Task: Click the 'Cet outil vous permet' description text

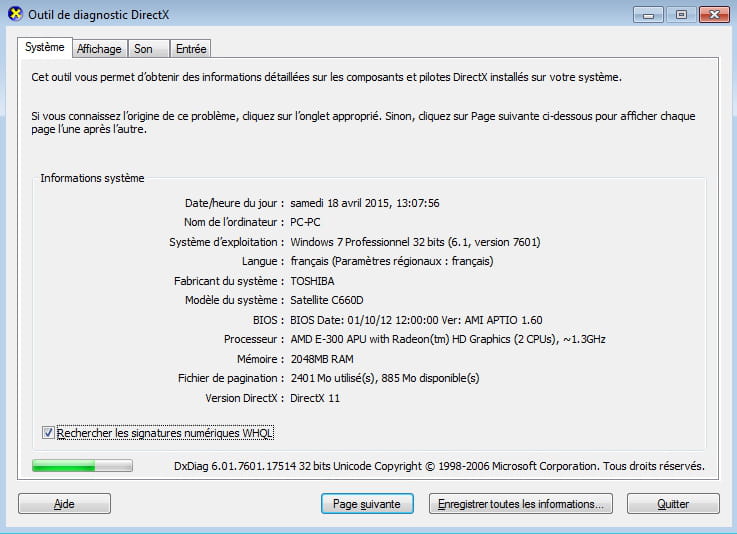Action: point(327,77)
